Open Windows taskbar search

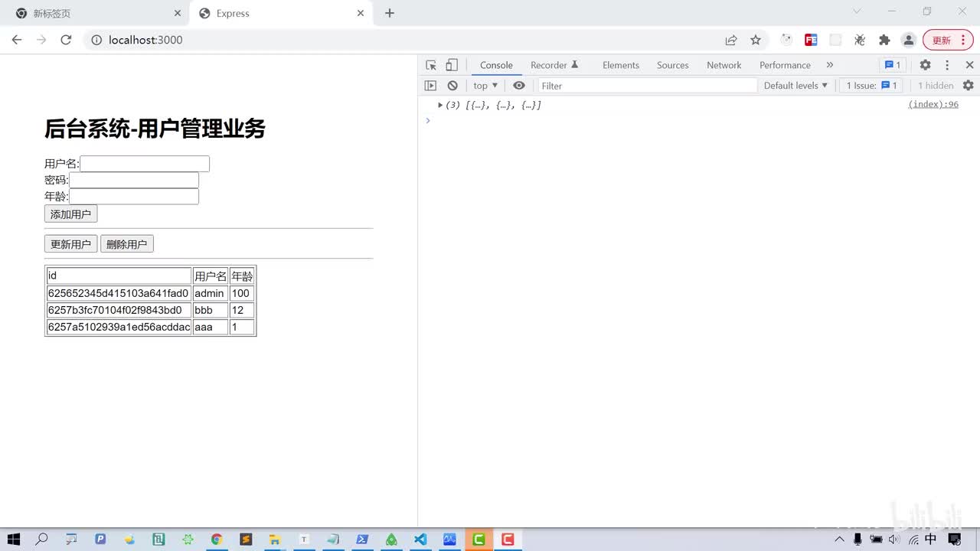point(42,540)
